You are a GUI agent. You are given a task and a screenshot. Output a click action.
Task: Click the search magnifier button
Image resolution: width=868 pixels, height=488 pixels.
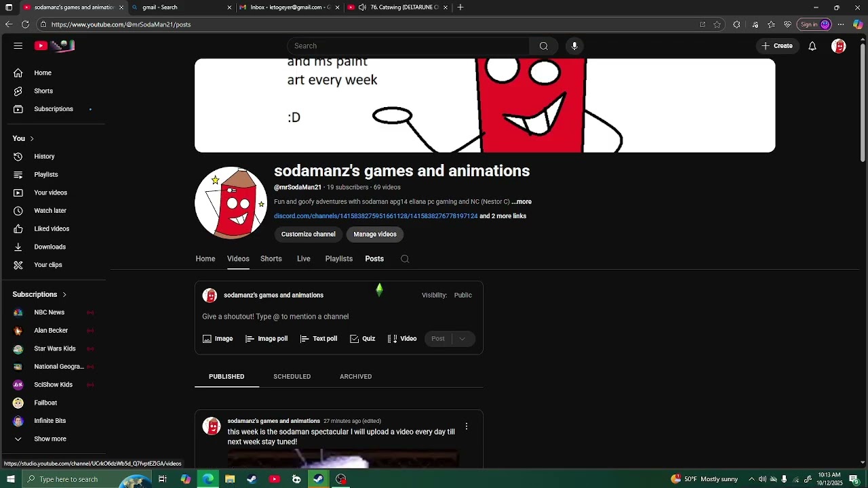[x=543, y=46]
